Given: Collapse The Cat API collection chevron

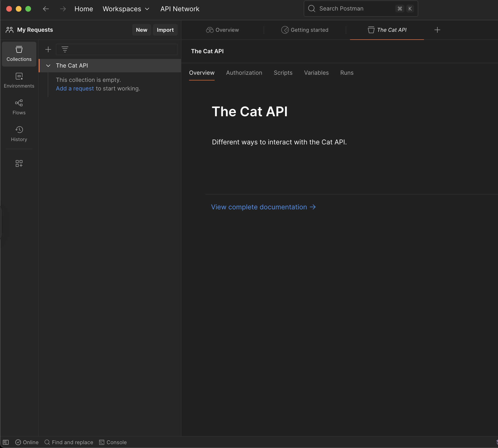Looking at the screenshot, I should pos(48,66).
